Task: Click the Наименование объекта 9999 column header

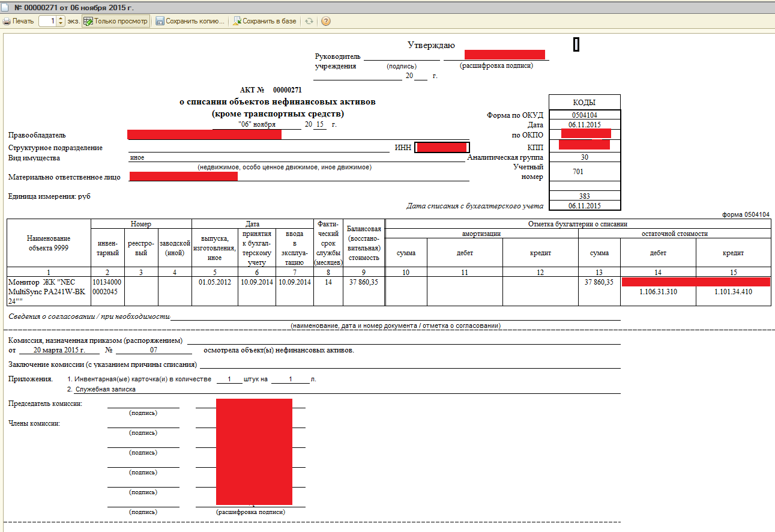Action: pos(49,243)
